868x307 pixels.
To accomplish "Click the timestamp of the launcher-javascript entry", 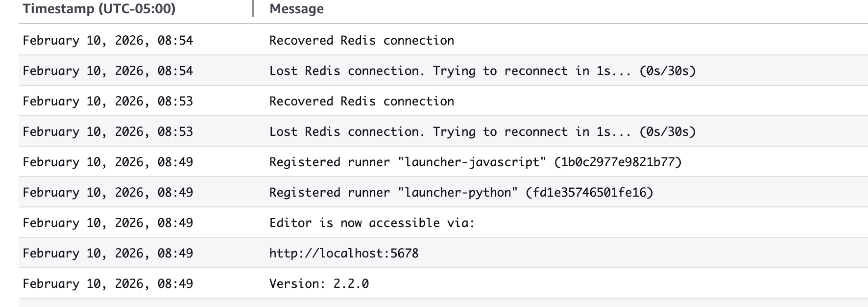I will [108, 162].
